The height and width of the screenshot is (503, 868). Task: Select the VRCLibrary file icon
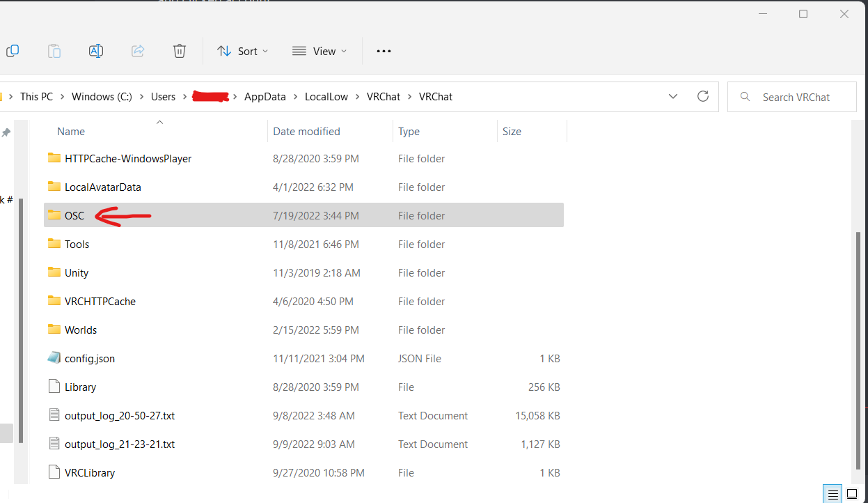pos(54,472)
